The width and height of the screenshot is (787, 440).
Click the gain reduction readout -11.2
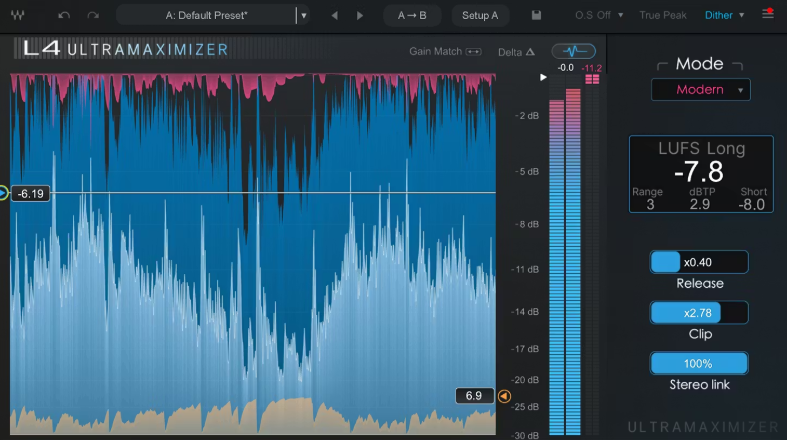pos(591,68)
